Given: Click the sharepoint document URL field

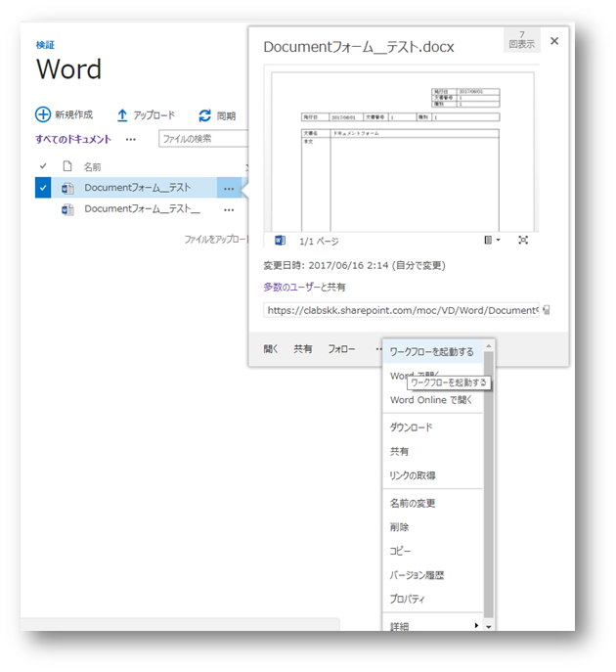Looking at the screenshot, I should pyautogui.click(x=402, y=310).
